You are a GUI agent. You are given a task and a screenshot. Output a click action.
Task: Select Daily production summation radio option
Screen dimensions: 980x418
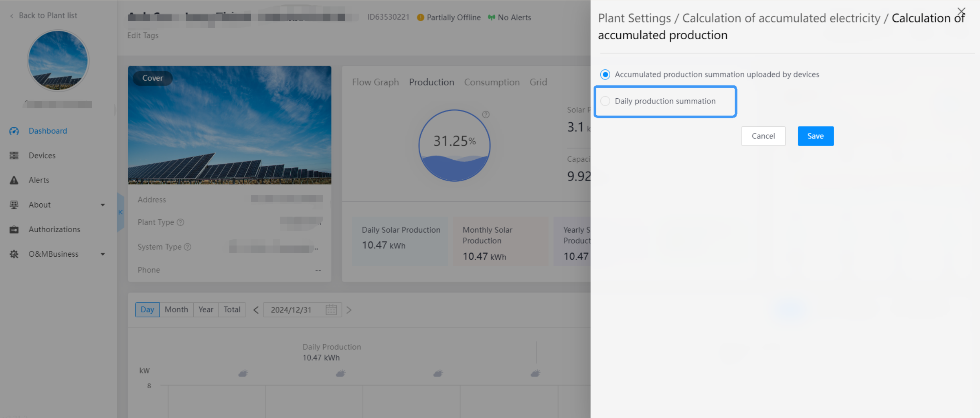[x=605, y=101]
